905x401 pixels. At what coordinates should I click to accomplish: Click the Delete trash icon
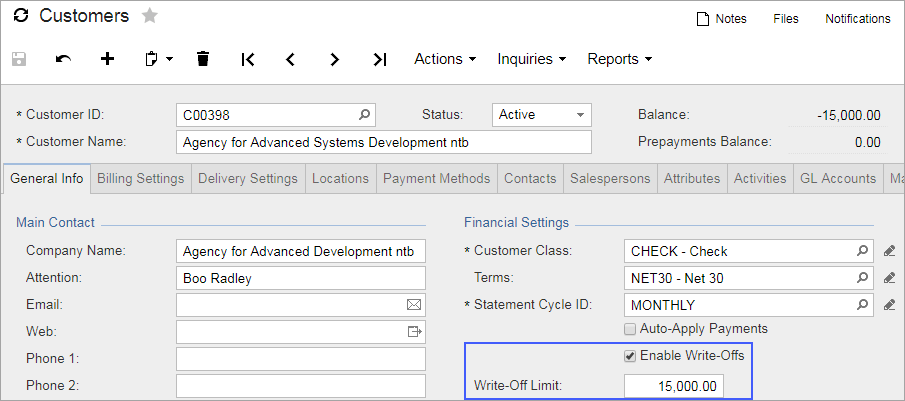(203, 59)
